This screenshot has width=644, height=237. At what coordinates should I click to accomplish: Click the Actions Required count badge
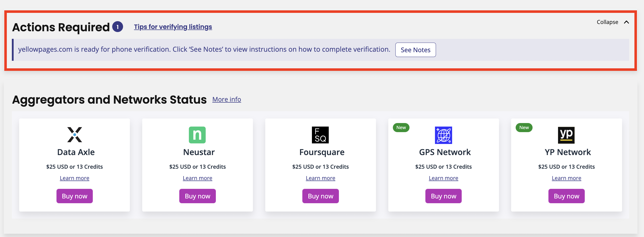pos(118,27)
